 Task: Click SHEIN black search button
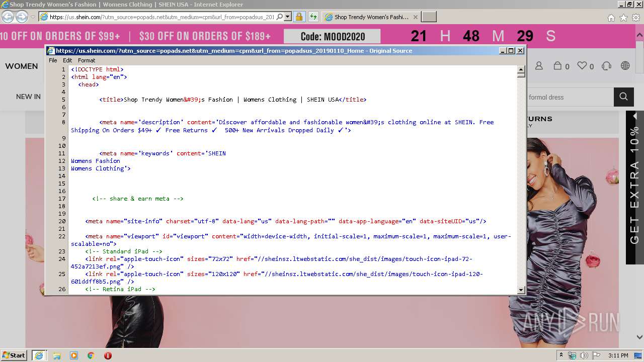pyautogui.click(x=623, y=97)
